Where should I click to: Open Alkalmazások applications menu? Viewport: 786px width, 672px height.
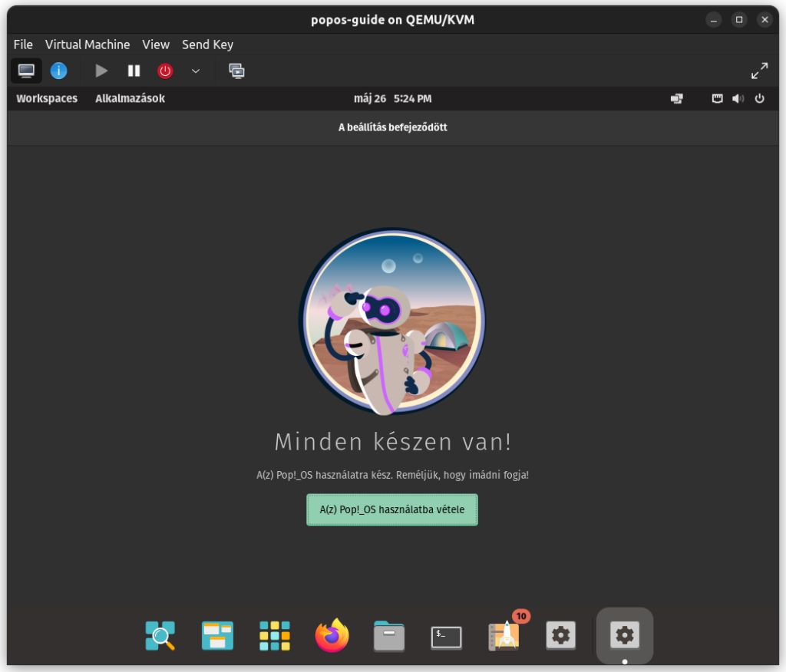click(x=130, y=98)
